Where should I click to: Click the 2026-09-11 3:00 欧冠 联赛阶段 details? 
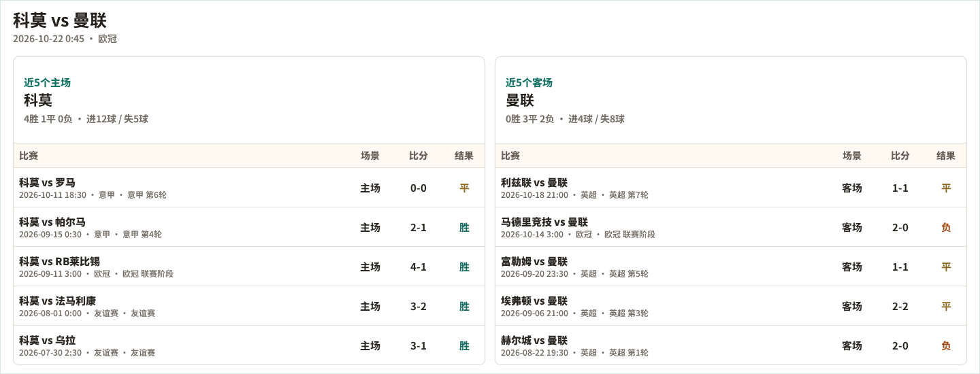[96, 274]
